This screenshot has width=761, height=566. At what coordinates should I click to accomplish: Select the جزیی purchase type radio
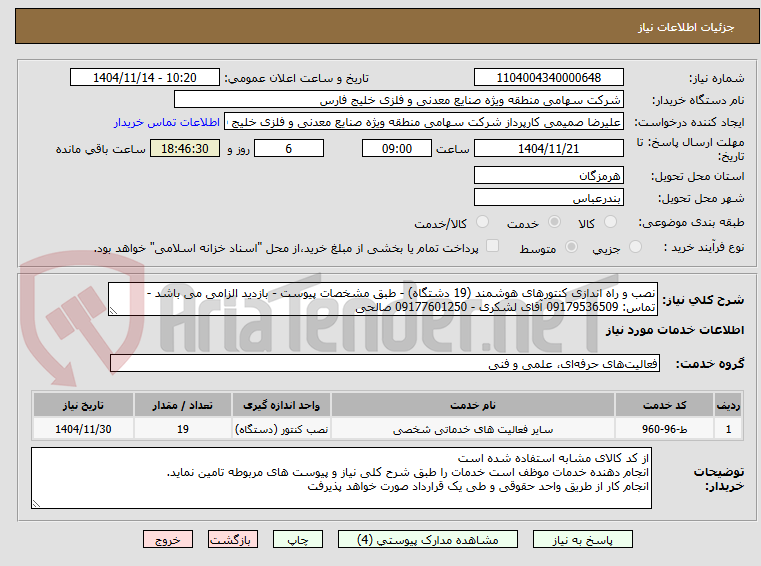pyautogui.click(x=635, y=247)
